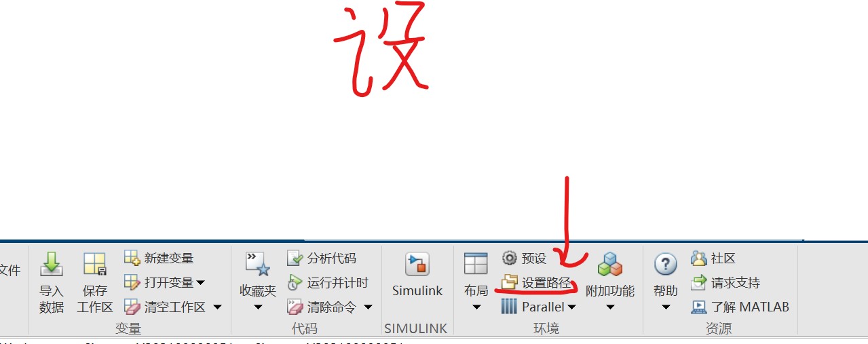868x344 pixels.
Task: Click the Analyze Code (分析代码) icon
Action: pyautogui.click(x=295, y=258)
